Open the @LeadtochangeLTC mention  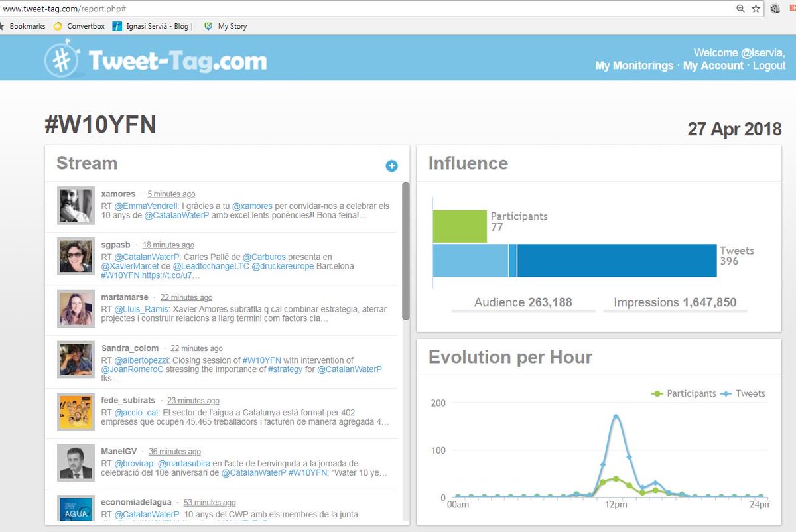pyautogui.click(x=211, y=267)
